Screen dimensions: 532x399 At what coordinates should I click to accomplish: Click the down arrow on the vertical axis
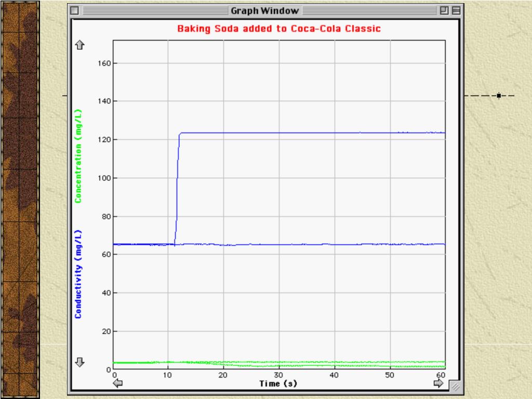click(x=79, y=362)
